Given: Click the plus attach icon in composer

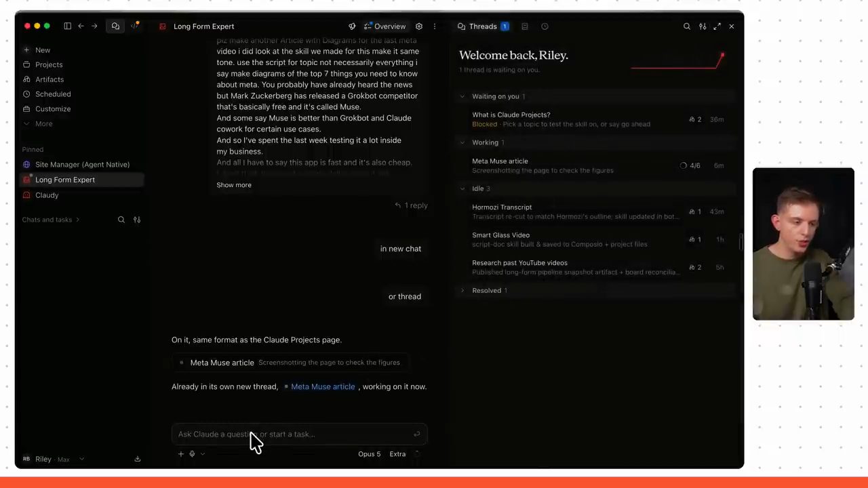Looking at the screenshot, I should click(x=181, y=454).
